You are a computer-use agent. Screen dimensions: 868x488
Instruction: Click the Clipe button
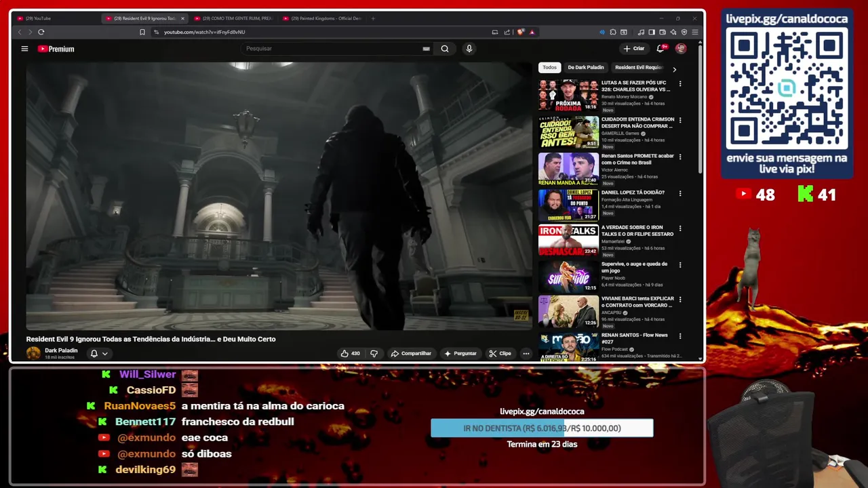(500, 353)
